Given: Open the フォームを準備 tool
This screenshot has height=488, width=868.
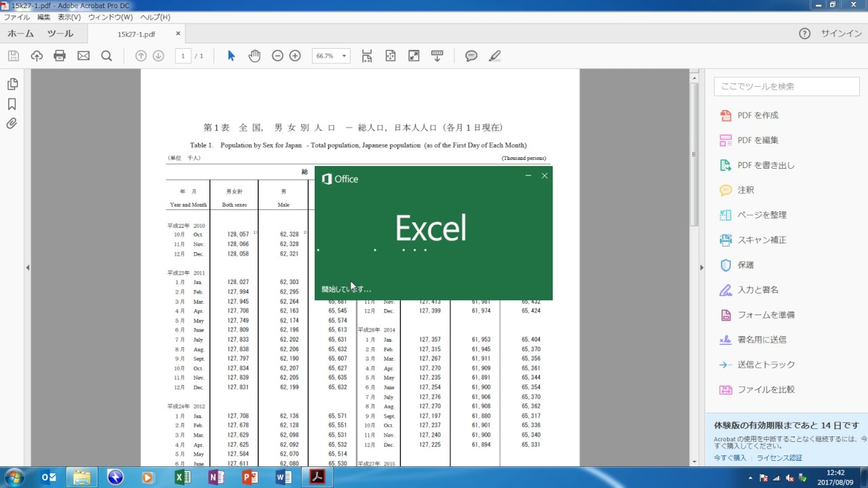Looking at the screenshot, I should (x=766, y=315).
